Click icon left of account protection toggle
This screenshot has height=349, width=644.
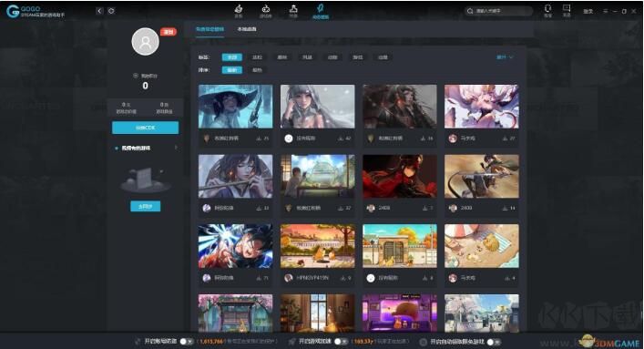tap(138, 341)
